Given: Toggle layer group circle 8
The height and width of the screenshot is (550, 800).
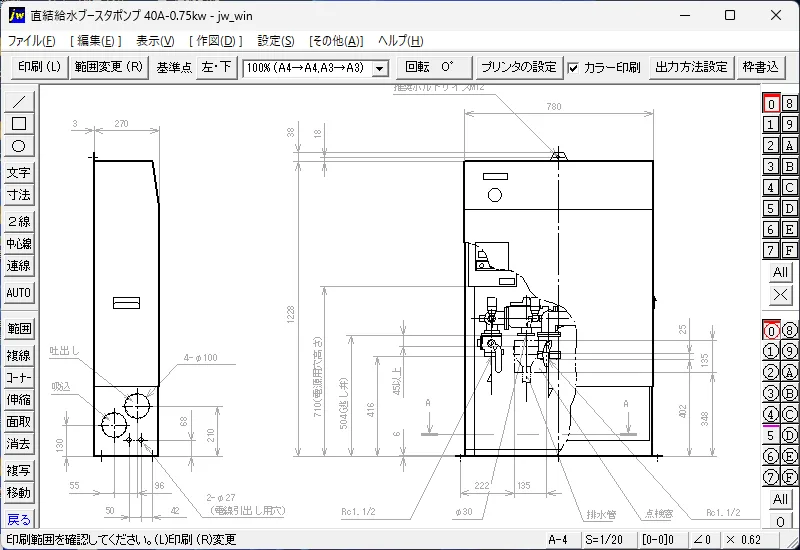Looking at the screenshot, I should pyautogui.click(x=789, y=330).
